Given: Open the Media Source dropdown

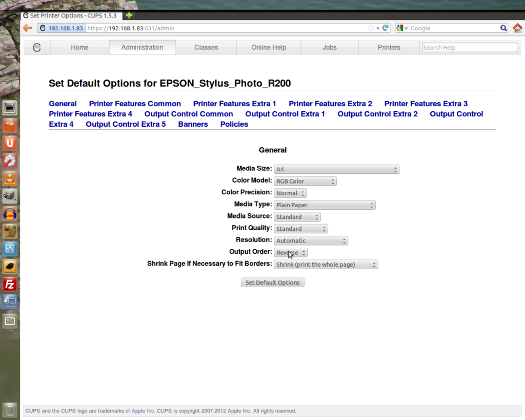Looking at the screenshot, I should (297, 217).
